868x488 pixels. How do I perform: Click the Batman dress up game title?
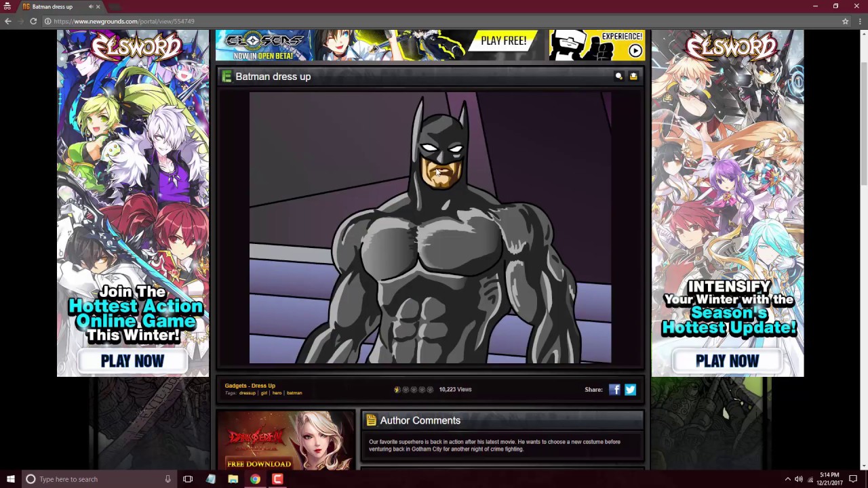coord(273,77)
